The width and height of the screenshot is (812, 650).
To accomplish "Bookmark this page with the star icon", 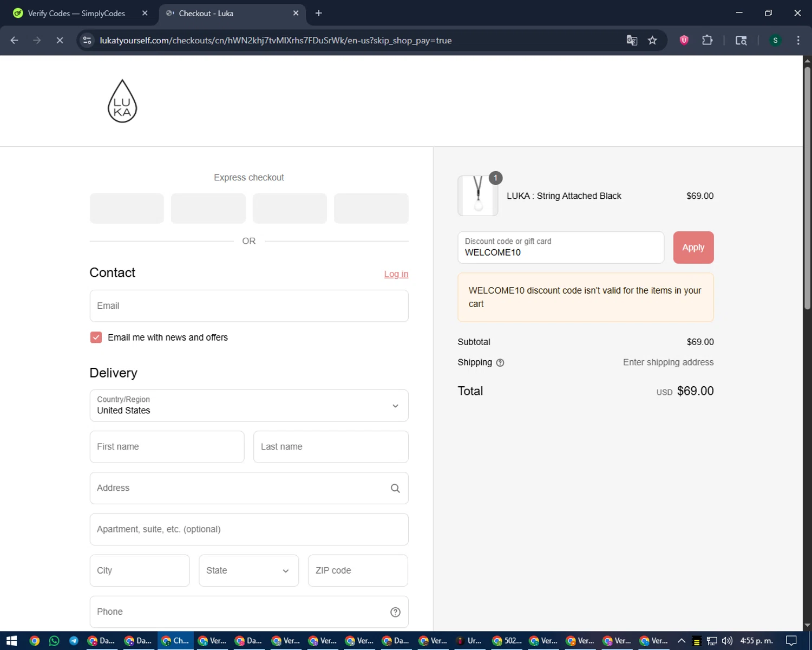I will [652, 40].
